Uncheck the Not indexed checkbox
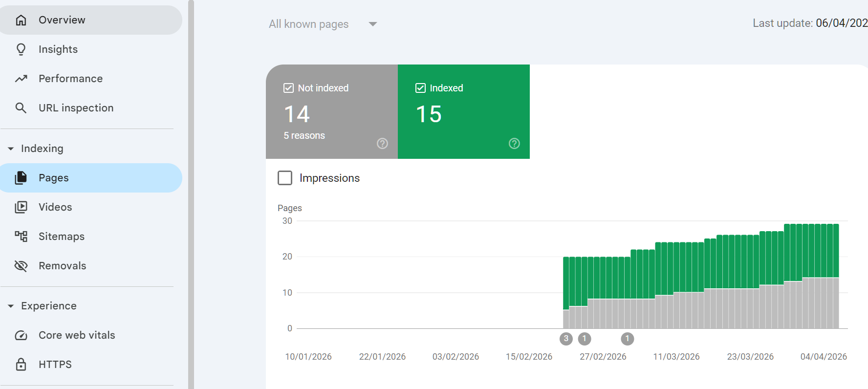This screenshot has width=868, height=389. point(288,88)
